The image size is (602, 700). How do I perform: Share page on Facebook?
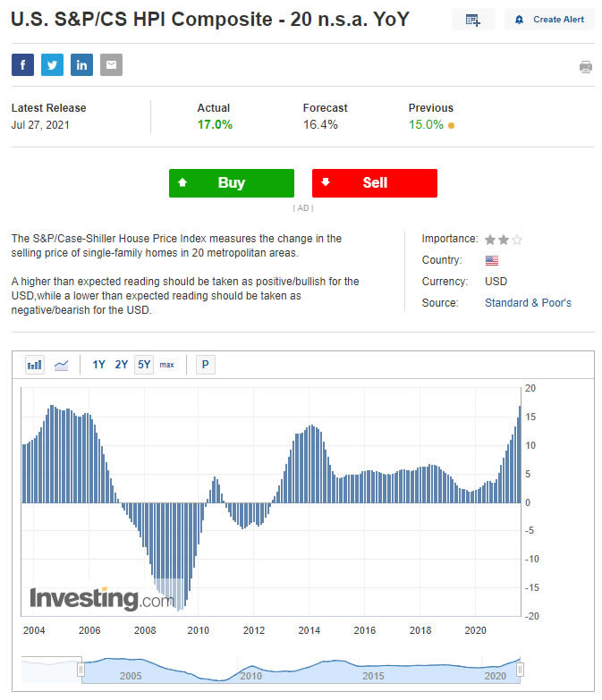coord(22,64)
